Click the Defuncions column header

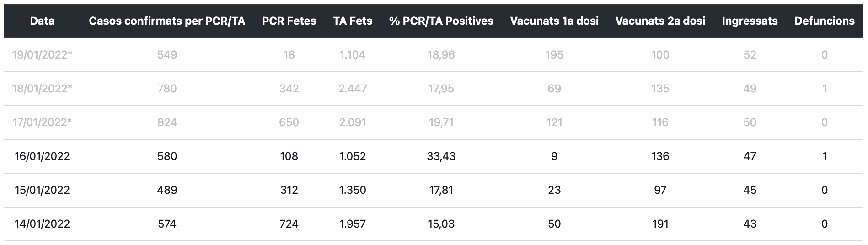click(825, 21)
